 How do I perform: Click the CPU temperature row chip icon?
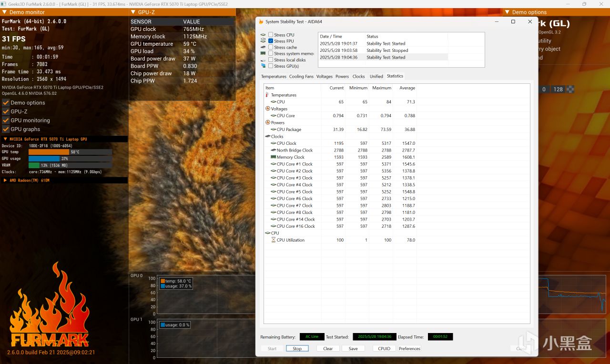point(273,102)
